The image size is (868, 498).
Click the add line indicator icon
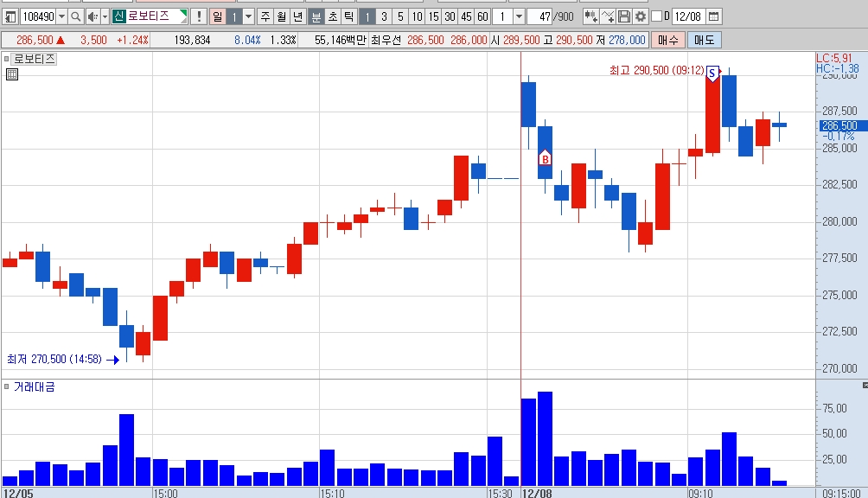click(x=608, y=16)
